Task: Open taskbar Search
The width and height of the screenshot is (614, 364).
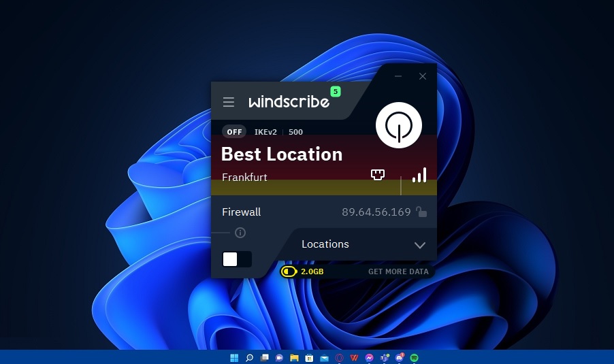Action: [x=249, y=358]
